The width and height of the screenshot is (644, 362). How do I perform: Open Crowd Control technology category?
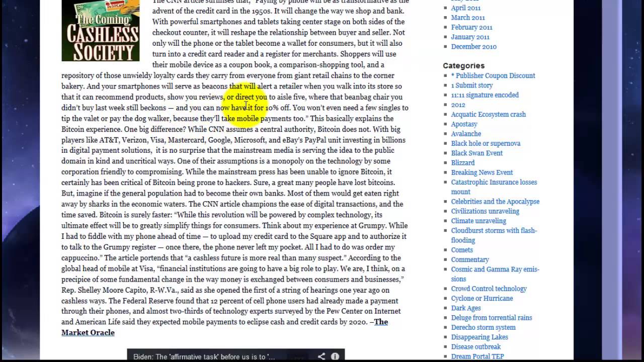489,289
